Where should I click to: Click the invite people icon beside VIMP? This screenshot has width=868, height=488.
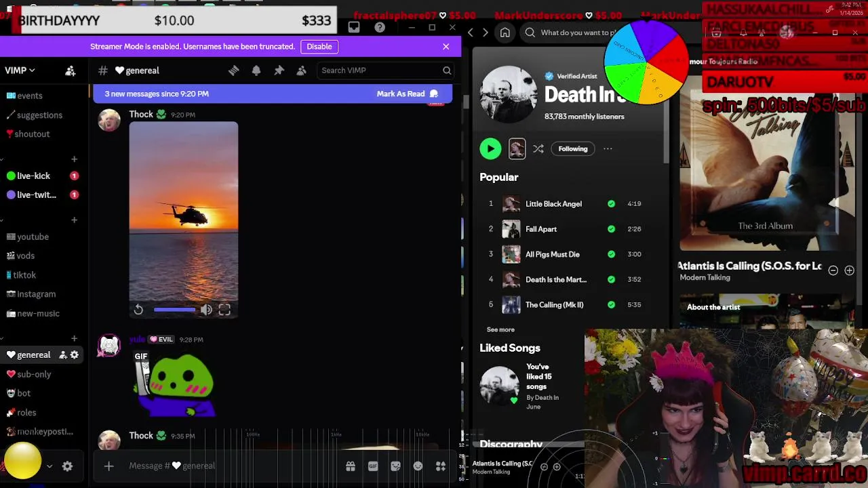coord(70,70)
